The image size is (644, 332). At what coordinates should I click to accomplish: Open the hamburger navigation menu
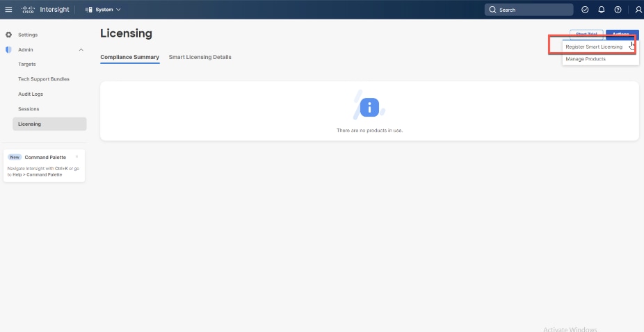pos(8,10)
